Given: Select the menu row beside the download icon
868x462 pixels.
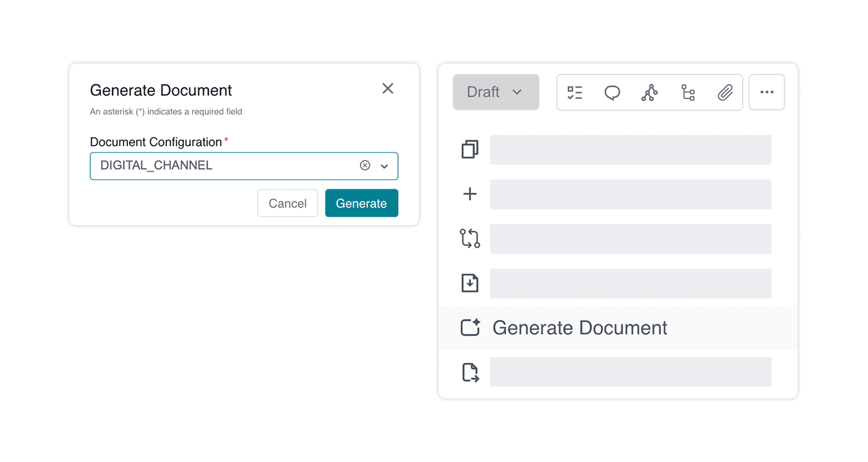Looking at the screenshot, I should 630,283.
